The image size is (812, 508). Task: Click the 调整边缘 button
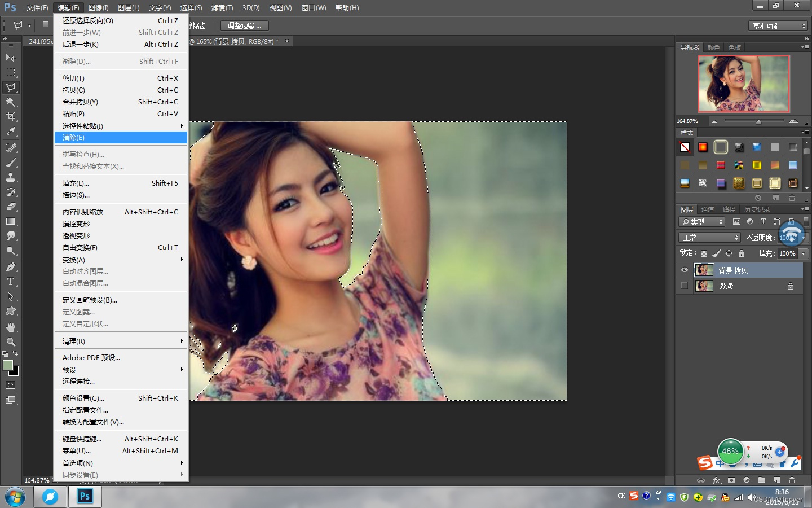pyautogui.click(x=244, y=26)
